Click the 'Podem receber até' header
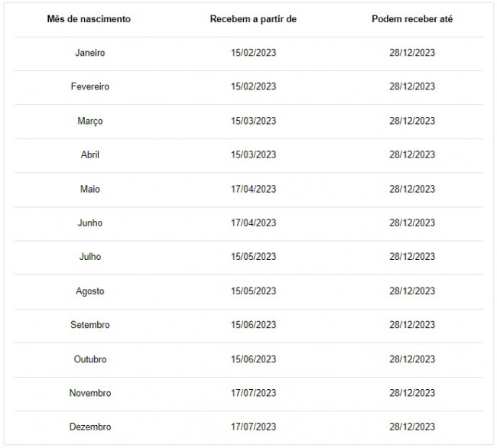Image resolution: width=497 pixels, height=448 pixels. click(412, 19)
